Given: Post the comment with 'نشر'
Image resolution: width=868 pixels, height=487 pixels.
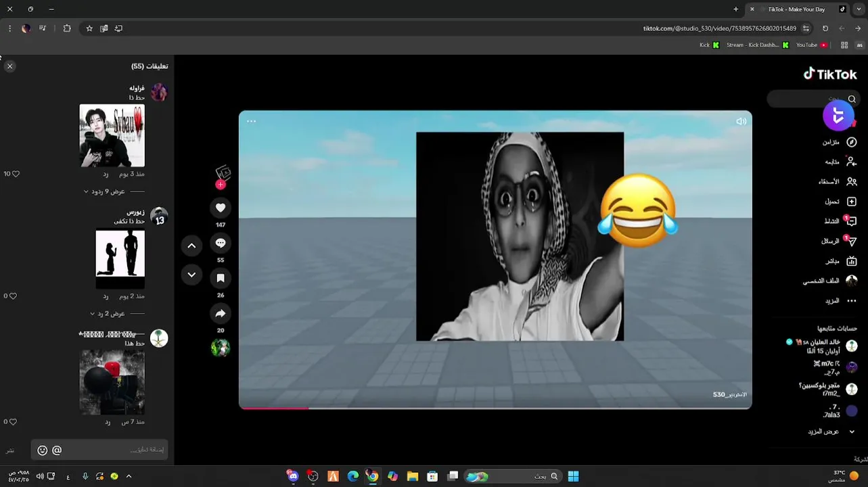Looking at the screenshot, I should [10, 450].
